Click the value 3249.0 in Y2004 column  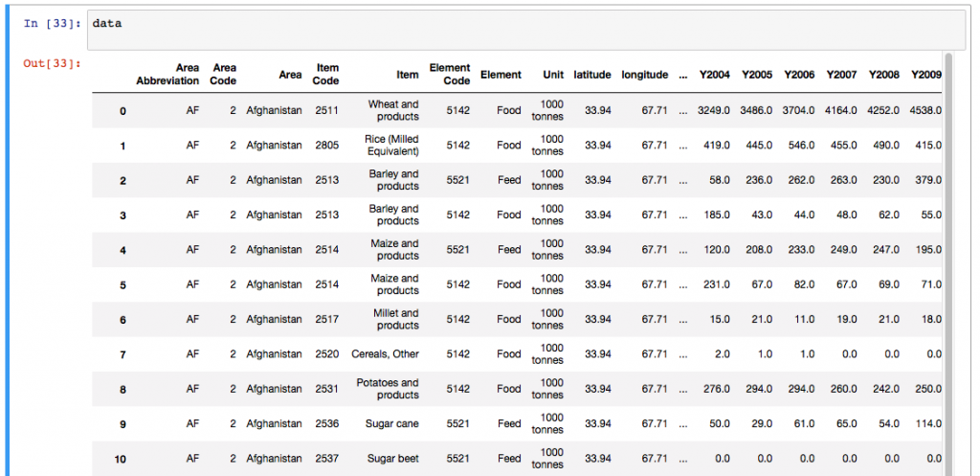coord(713,111)
